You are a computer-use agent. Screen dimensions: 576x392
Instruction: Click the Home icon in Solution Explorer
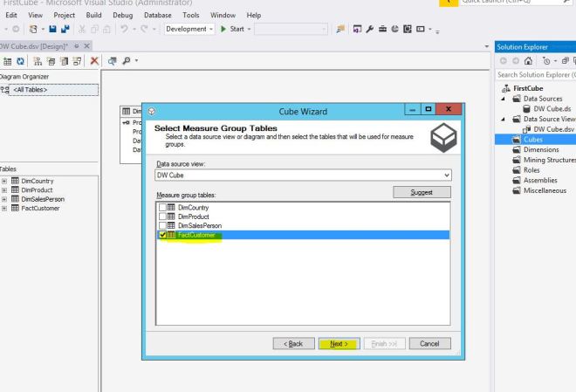click(x=529, y=62)
